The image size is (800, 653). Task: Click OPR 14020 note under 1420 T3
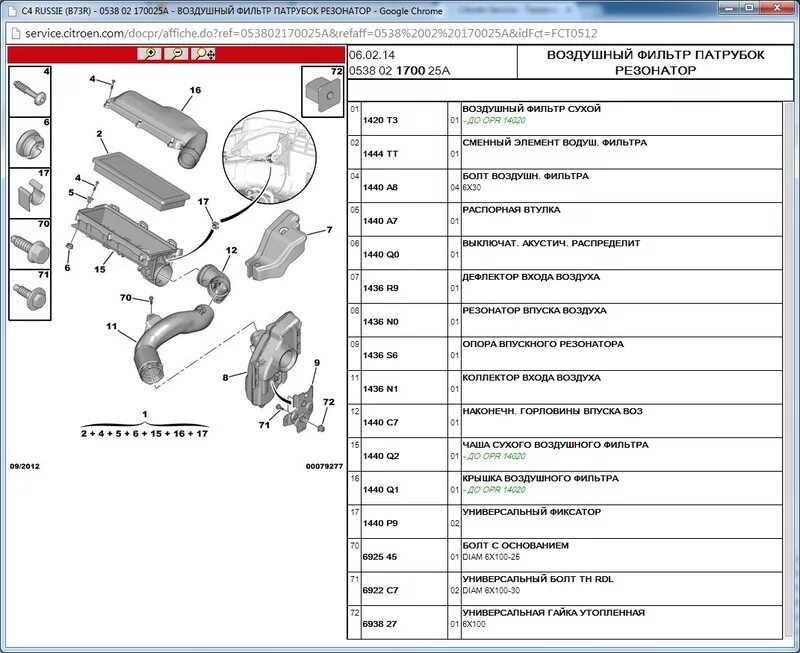(x=494, y=120)
